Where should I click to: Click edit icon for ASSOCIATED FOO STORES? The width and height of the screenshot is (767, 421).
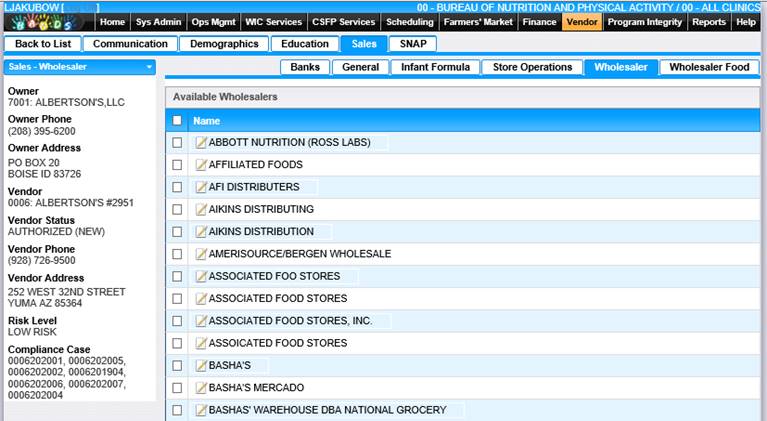click(x=201, y=276)
